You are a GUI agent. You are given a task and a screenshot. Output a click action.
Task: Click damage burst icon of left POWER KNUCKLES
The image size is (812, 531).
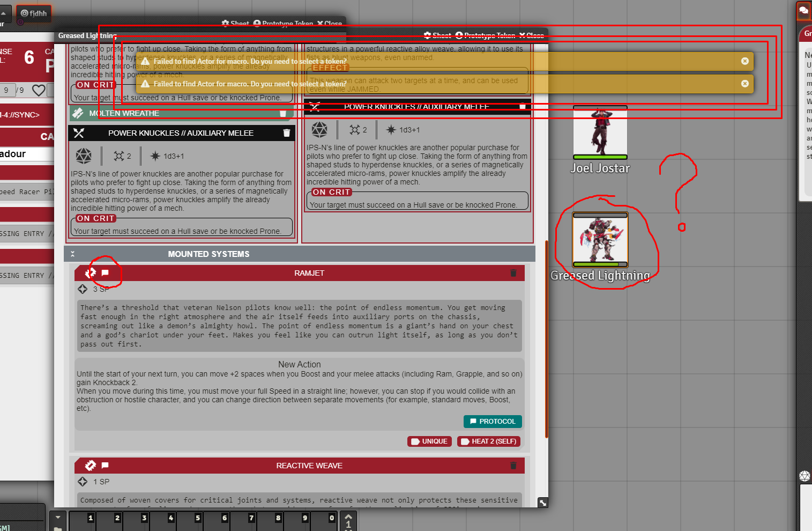tap(155, 156)
